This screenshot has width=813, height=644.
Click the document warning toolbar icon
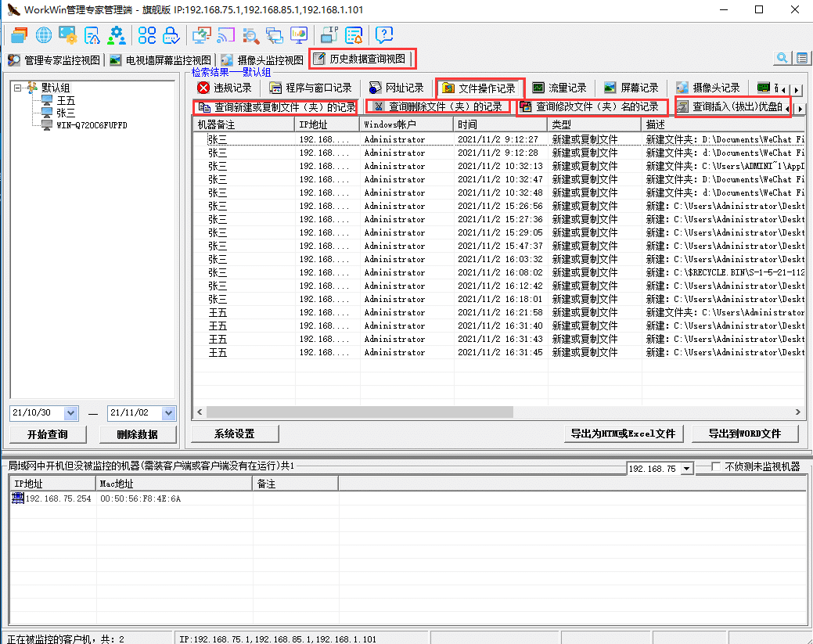[x=92, y=35]
